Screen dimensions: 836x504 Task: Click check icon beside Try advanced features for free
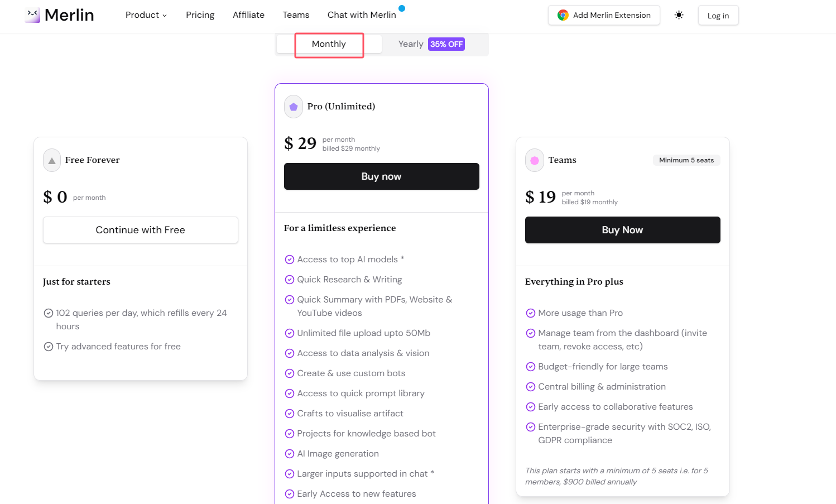[49, 347]
